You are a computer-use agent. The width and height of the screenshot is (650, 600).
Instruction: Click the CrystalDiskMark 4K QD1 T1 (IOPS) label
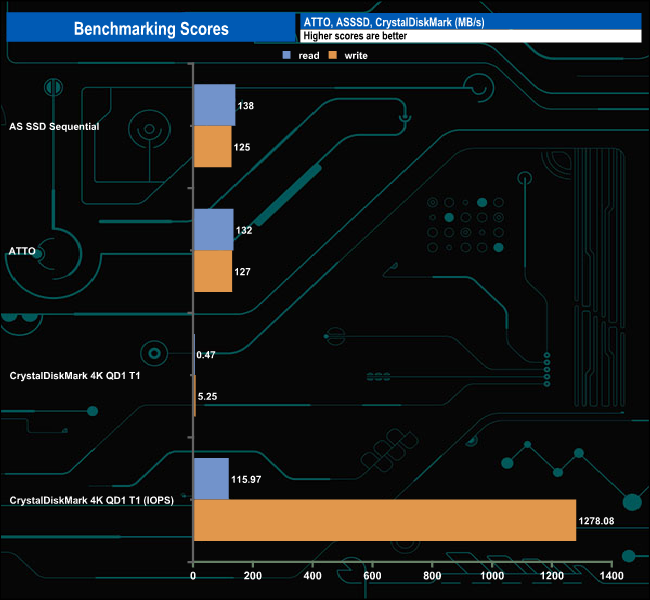[x=92, y=500]
